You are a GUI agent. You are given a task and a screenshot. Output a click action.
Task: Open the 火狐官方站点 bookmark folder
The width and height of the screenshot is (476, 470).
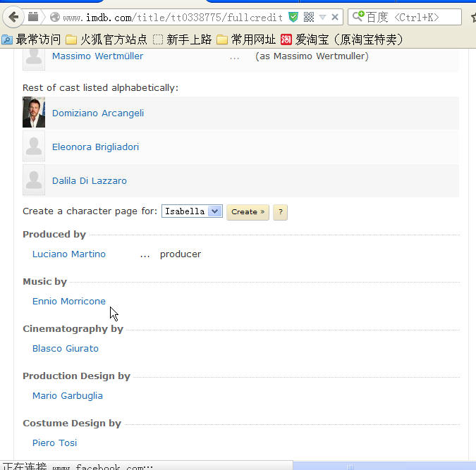click(106, 39)
